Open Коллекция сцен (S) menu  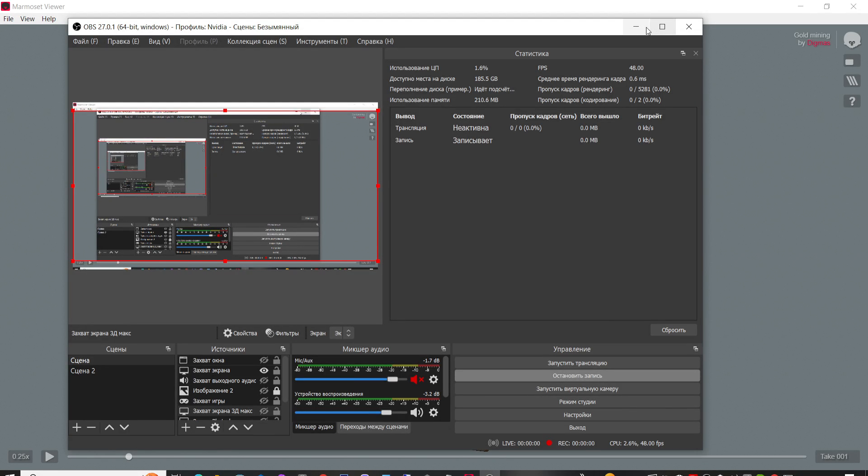point(257,42)
